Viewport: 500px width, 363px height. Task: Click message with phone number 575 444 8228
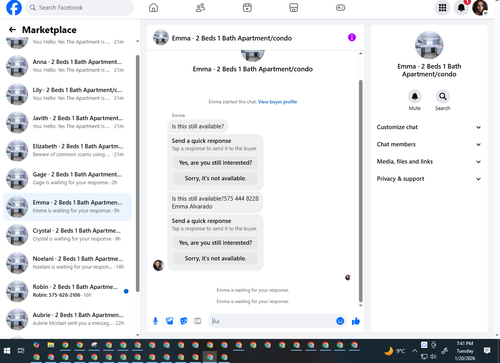click(x=215, y=202)
